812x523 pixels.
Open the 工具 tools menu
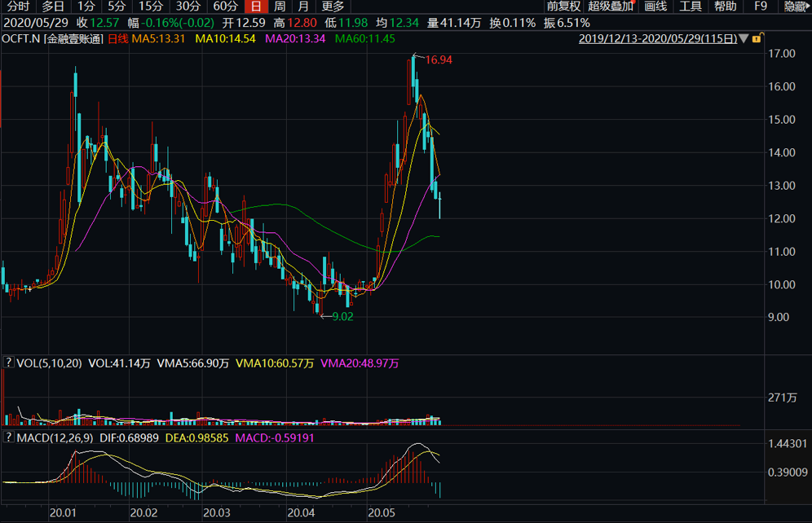[x=691, y=7]
